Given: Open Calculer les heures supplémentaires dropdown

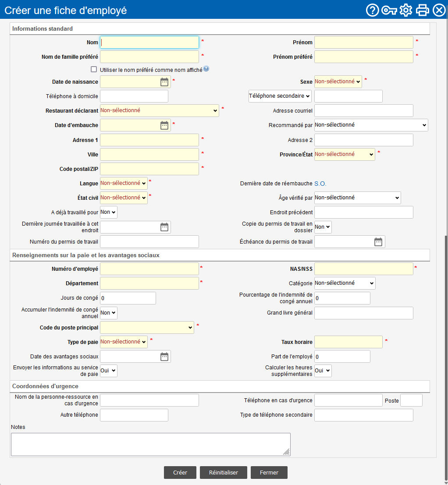Looking at the screenshot, I should (323, 371).
